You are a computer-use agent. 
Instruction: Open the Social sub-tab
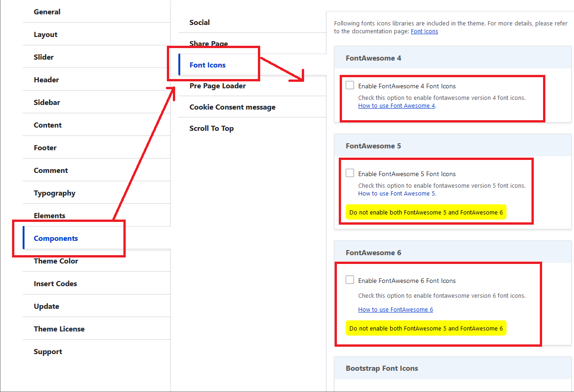[200, 23]
